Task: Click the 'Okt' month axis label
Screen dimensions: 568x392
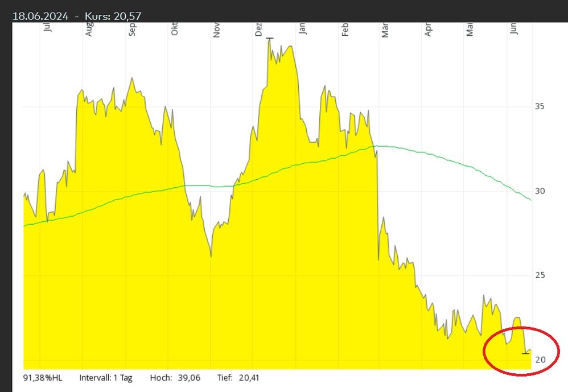Action: [175, 30]
